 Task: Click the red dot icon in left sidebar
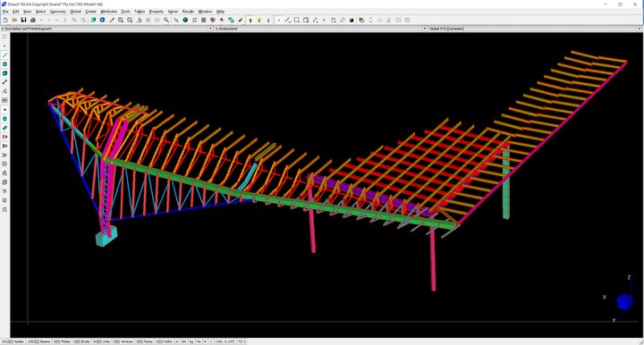4,110
